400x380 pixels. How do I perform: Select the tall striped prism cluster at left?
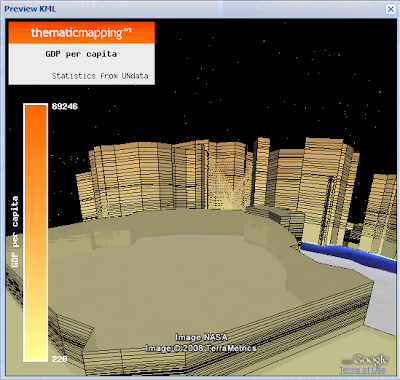pos(133,177)
